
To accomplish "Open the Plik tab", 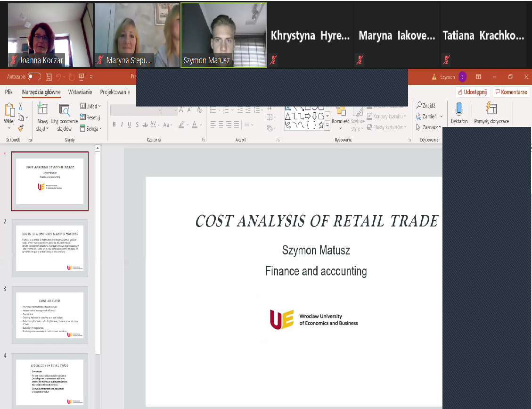I will pyautogui.click(x=9, y=92).
